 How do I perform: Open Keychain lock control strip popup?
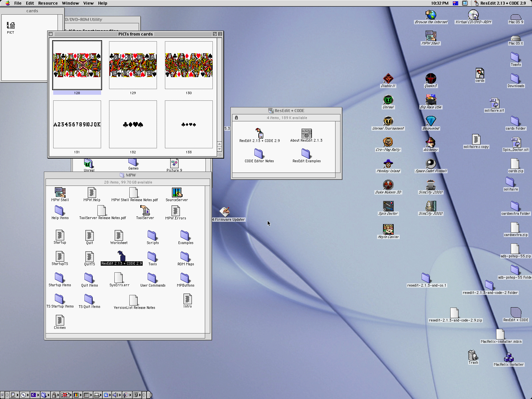(55, 395)
